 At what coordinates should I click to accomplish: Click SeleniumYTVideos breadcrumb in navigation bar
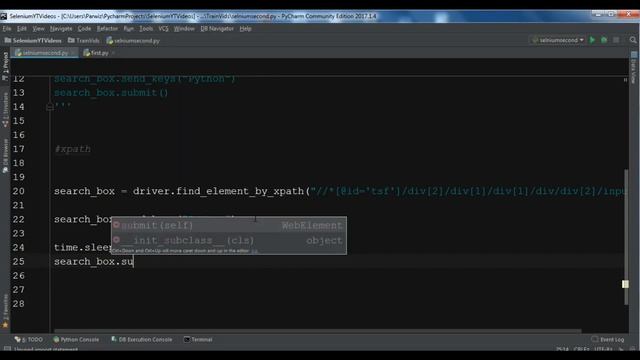click(x=33, y=40)
